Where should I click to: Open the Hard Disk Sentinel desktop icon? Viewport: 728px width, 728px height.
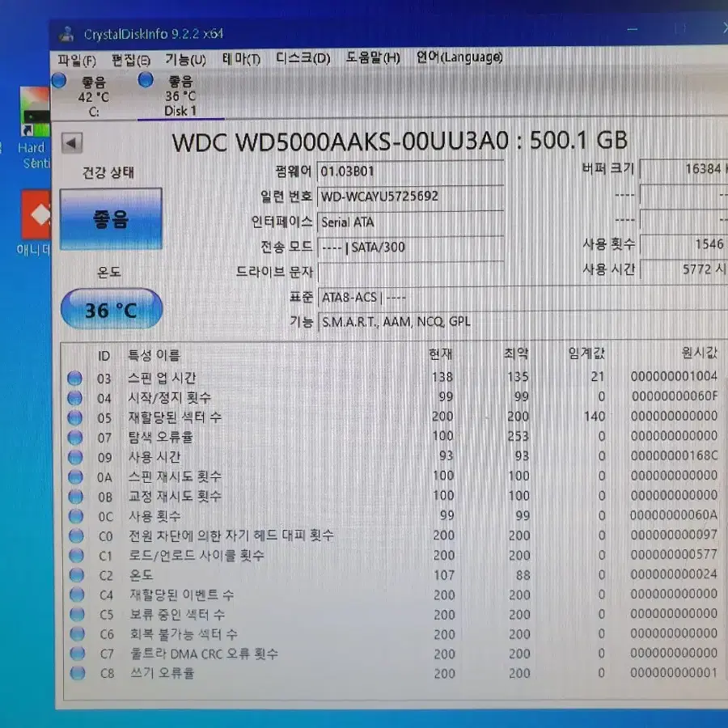tap(34, 128)
